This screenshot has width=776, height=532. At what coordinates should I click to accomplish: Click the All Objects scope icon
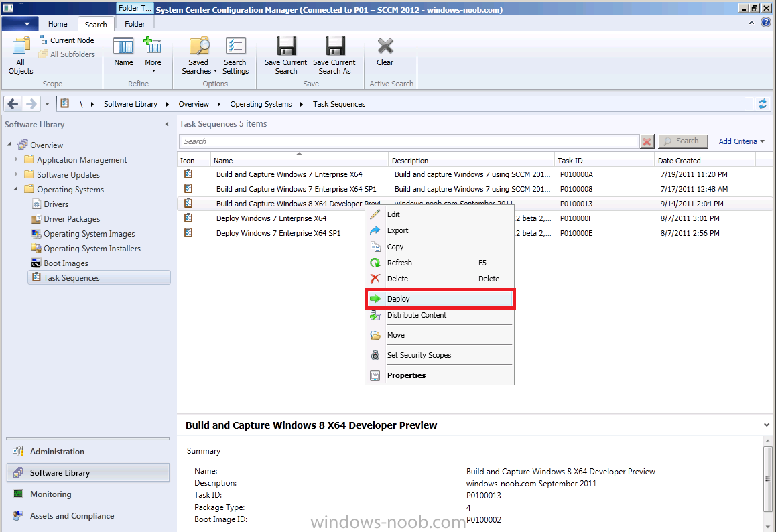pos(21,56)
